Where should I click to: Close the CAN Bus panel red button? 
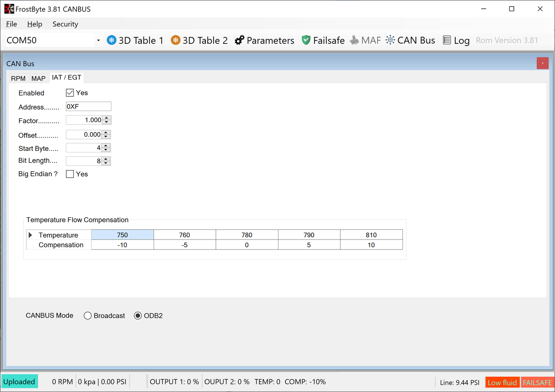click(542, 63)
